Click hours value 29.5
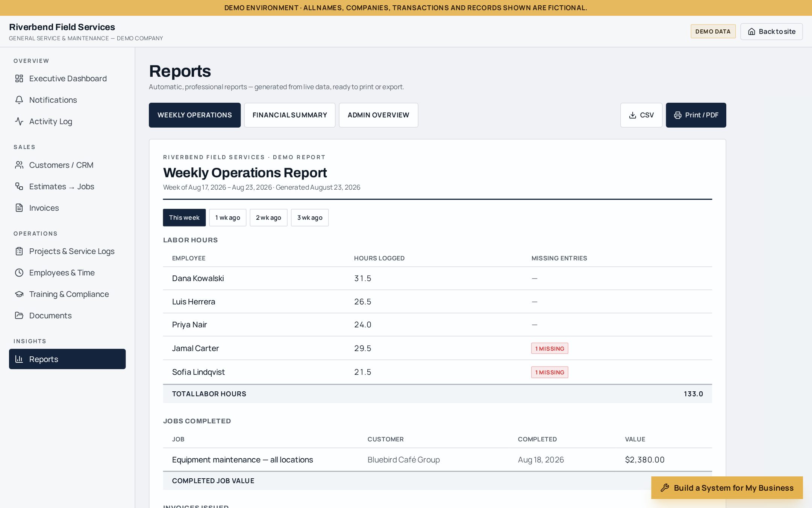The height and width of the screenshot is (508, 812). coord(363,348)
